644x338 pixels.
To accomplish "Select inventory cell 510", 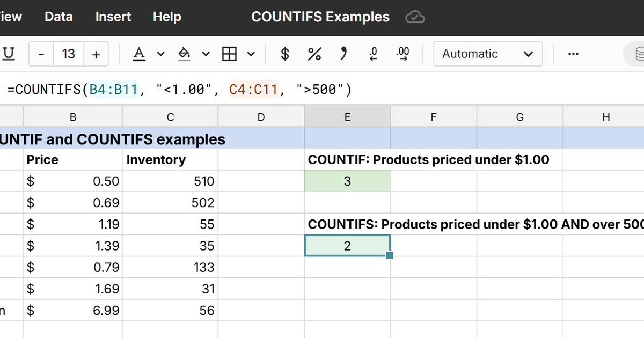I will (x=170, y=181).
